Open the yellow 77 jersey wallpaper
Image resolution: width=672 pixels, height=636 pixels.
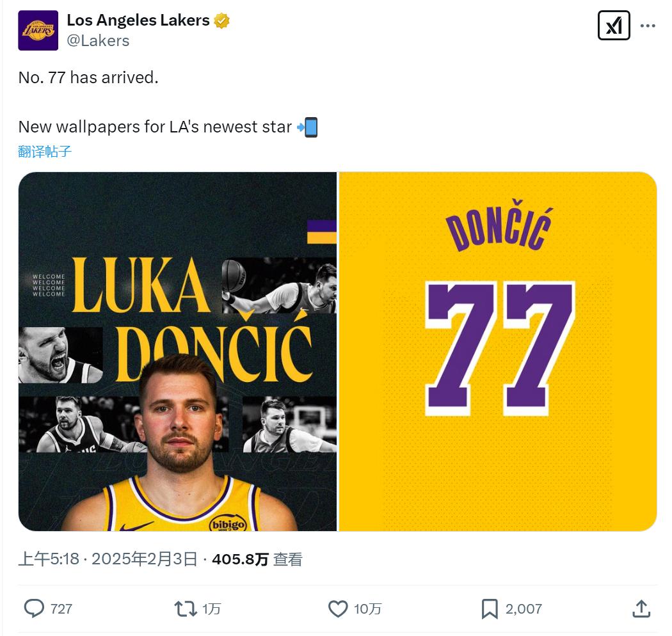coord(498,351)
